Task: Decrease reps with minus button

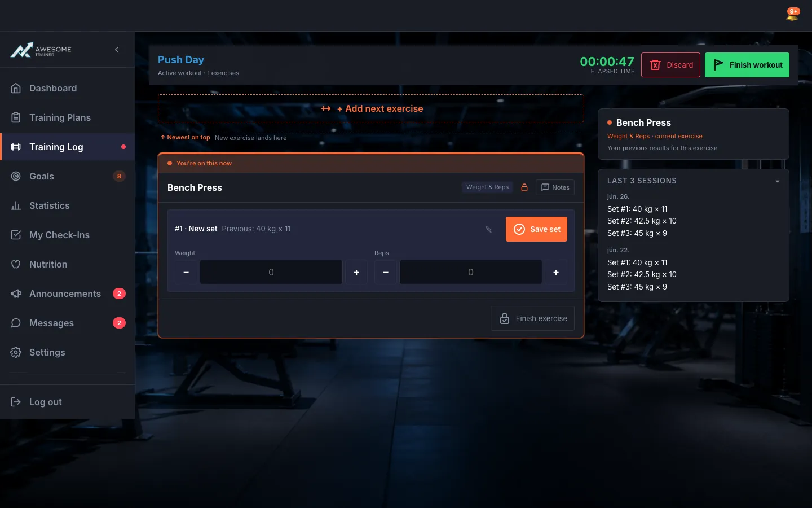Action: coord(386,272)
